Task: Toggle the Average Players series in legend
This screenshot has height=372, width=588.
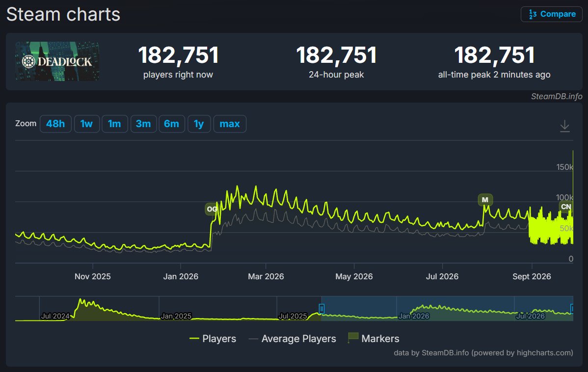Action: (x=292, y=339)
